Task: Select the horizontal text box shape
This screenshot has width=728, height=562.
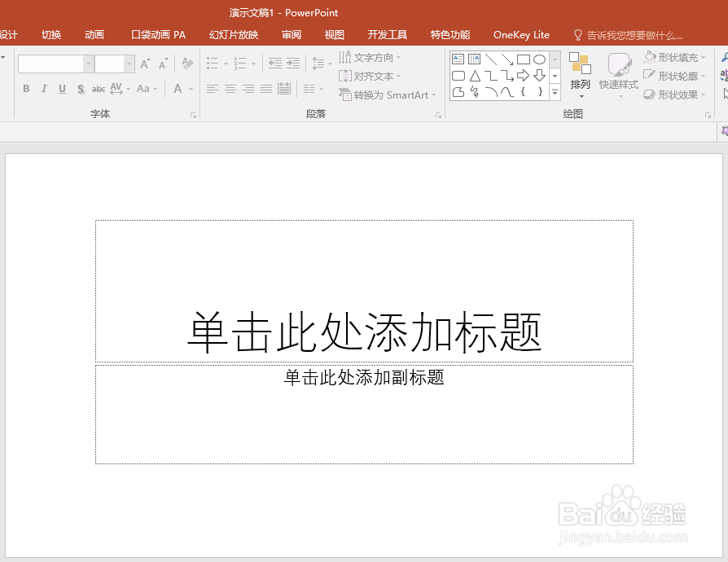Action: (458, 59)
